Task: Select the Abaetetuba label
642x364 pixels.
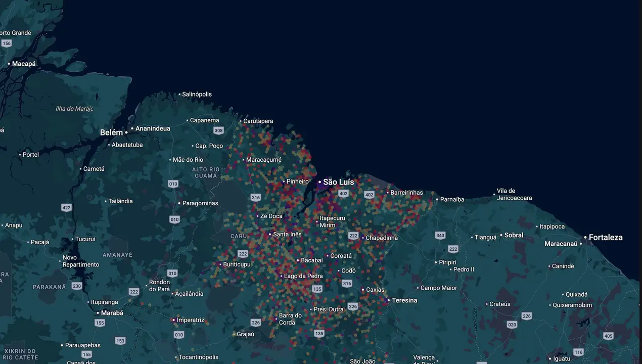Action: pyautogui.click(x=127, y=145)
